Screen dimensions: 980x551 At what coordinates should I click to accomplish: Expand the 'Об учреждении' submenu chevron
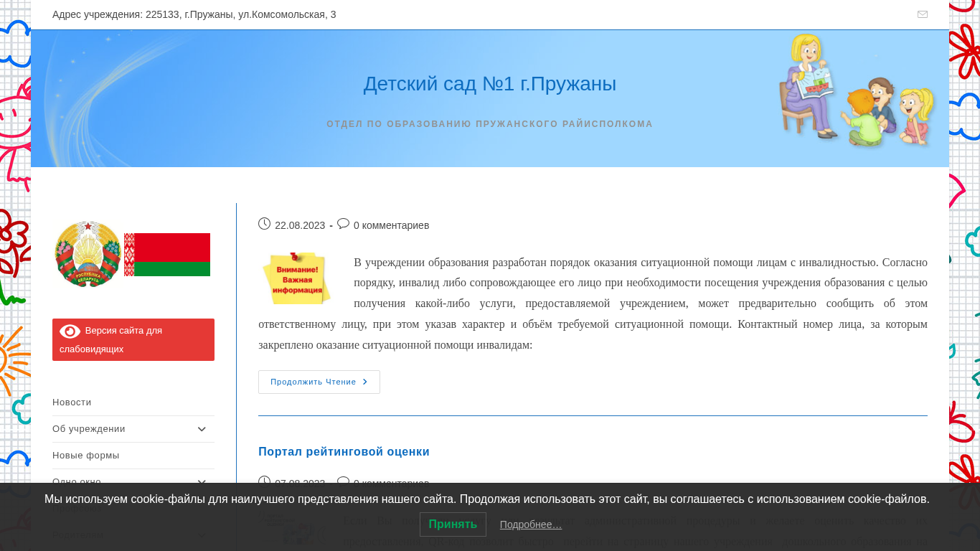[x=202, y=429]
